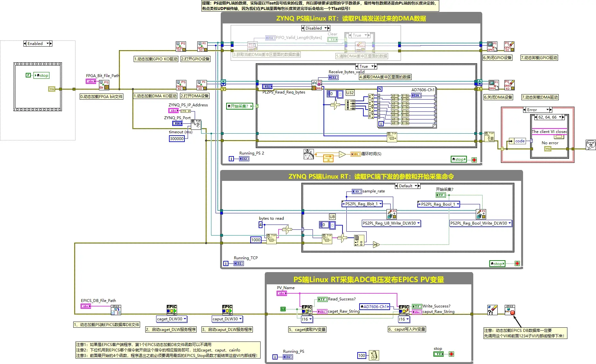Select the wait metronome icon beside constant 100
Screen dimensions: 596x364
[x=374, y=355]
